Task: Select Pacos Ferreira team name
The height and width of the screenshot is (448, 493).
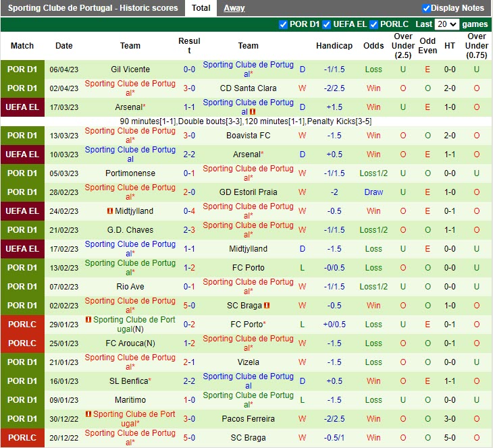Action: (x=248, y=419)
